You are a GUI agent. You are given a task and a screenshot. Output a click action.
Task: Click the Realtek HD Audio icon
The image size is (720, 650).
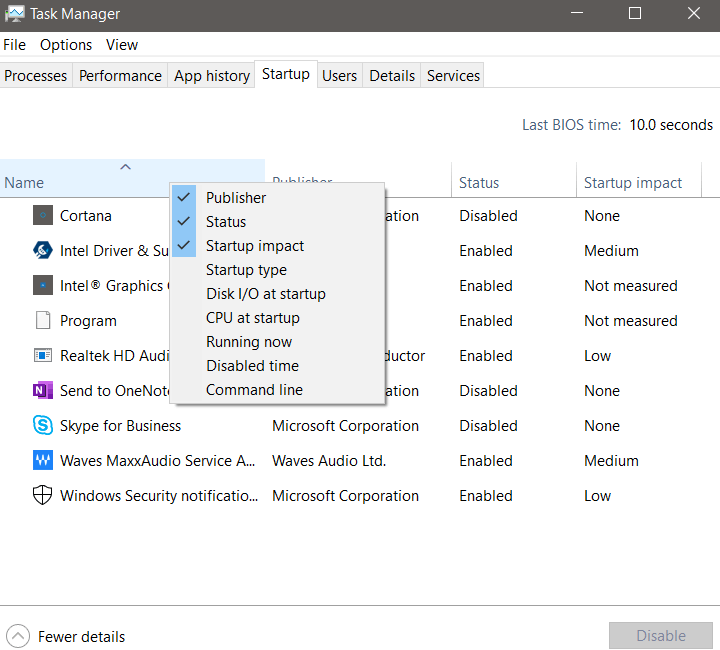(x=43, y=355)
